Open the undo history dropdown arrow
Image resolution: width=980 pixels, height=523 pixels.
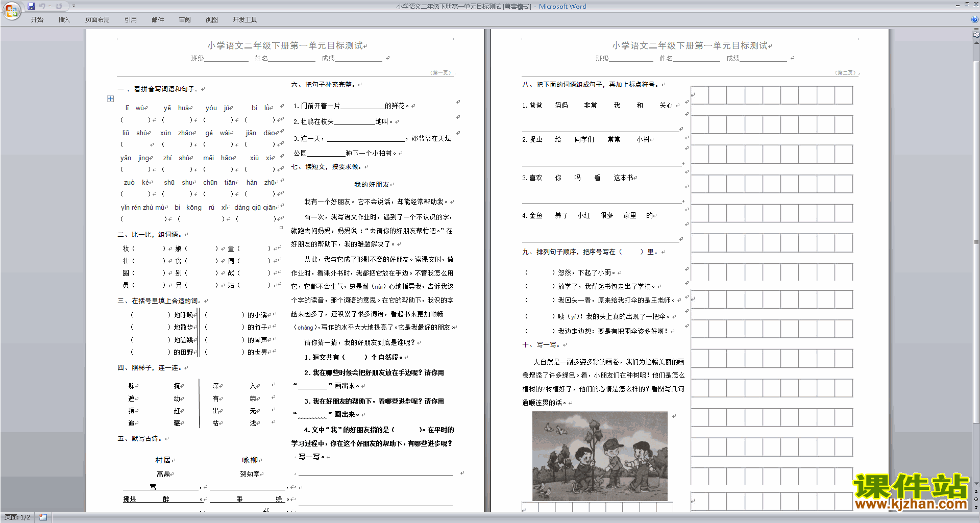pos(50,6)
